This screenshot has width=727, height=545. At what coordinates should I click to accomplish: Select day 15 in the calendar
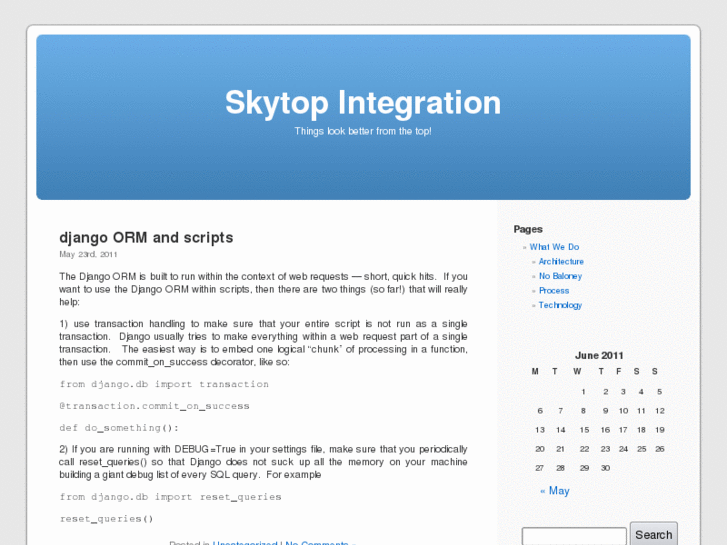[584, 430]
